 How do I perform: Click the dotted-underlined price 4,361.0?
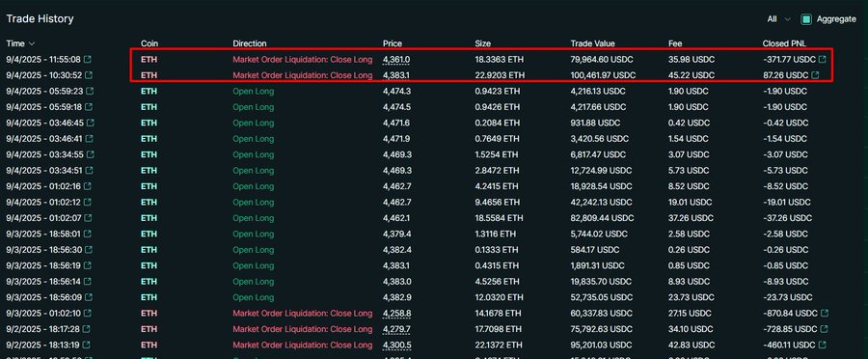396,59
